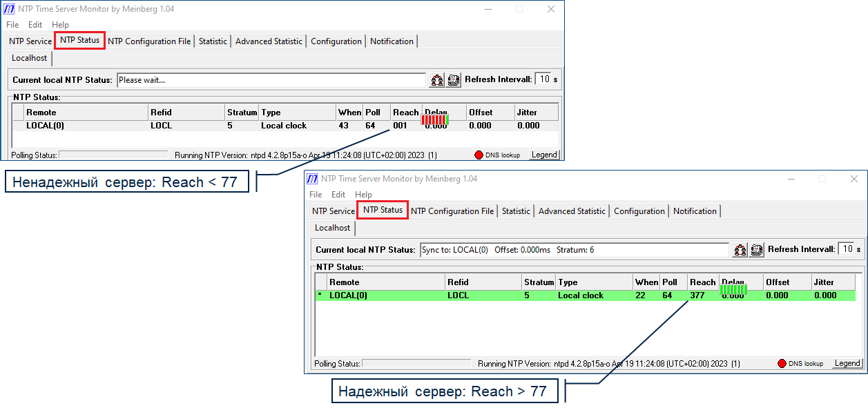Click the Stratum column header in upper window
This screenshot has width=868, height=408.
[x=242, y=113]
